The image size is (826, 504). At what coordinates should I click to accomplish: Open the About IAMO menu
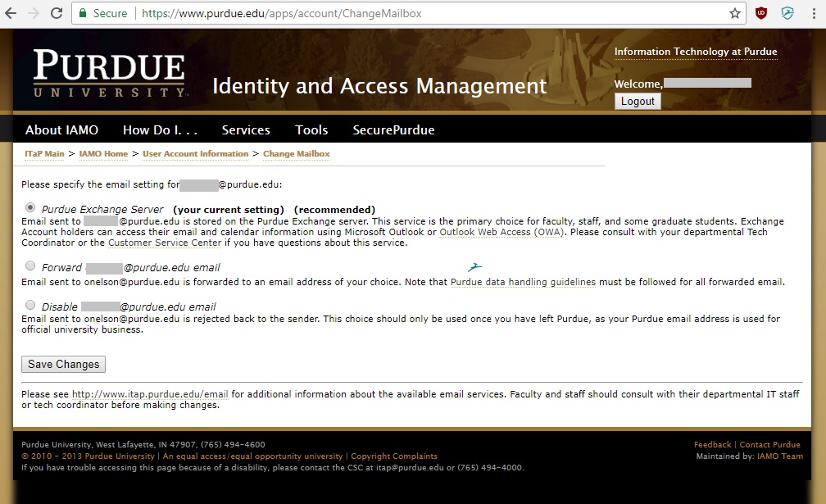tap(61, 129)
